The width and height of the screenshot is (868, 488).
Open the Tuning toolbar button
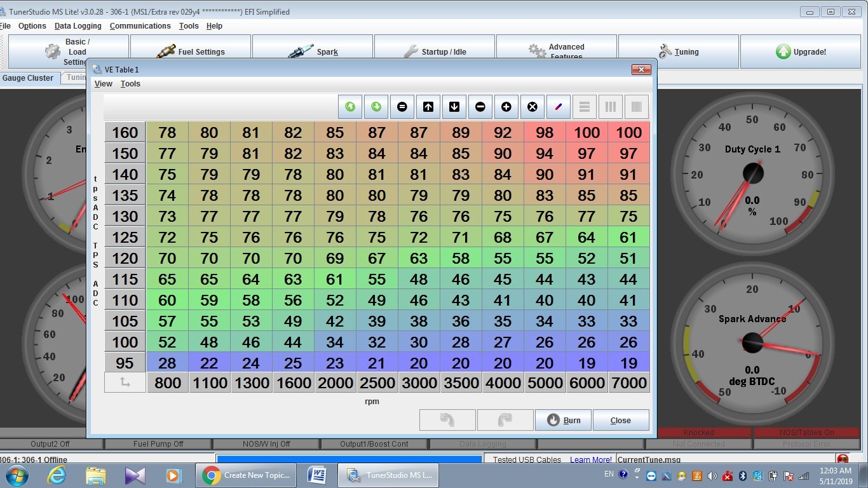coord(678,51)
